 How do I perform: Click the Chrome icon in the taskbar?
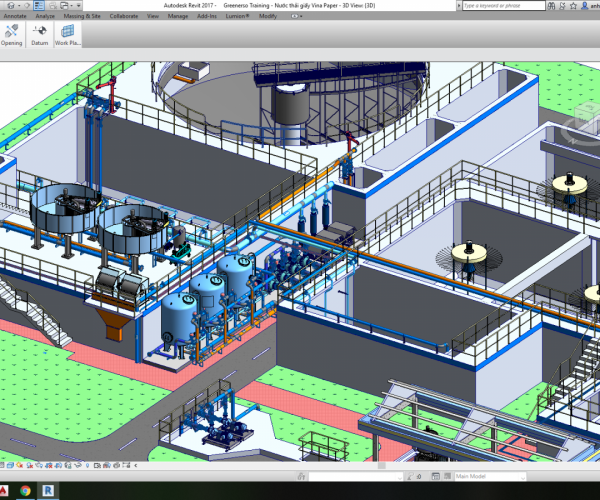pyautogui.click(x=23, y=492)
